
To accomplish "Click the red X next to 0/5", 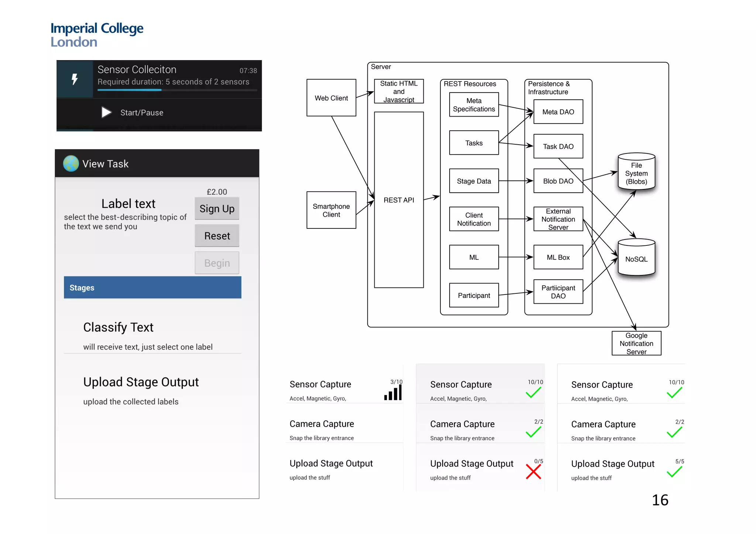I will [533, 472].
